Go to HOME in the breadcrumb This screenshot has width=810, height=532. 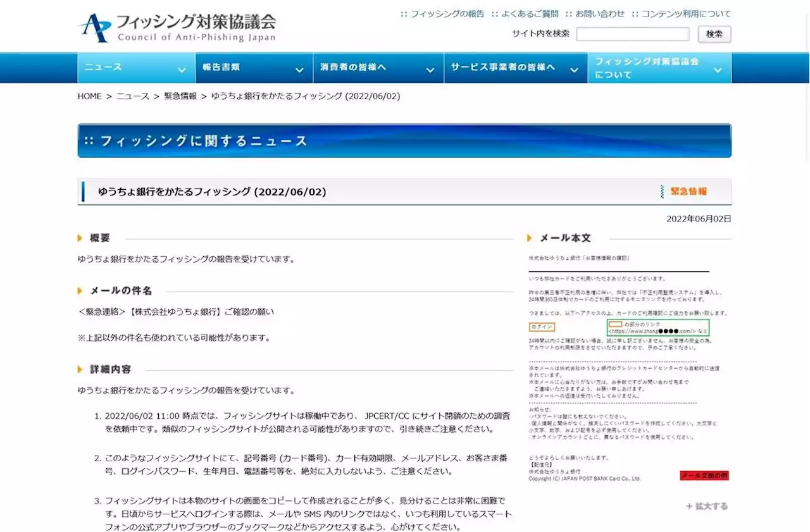click(90, 96)
